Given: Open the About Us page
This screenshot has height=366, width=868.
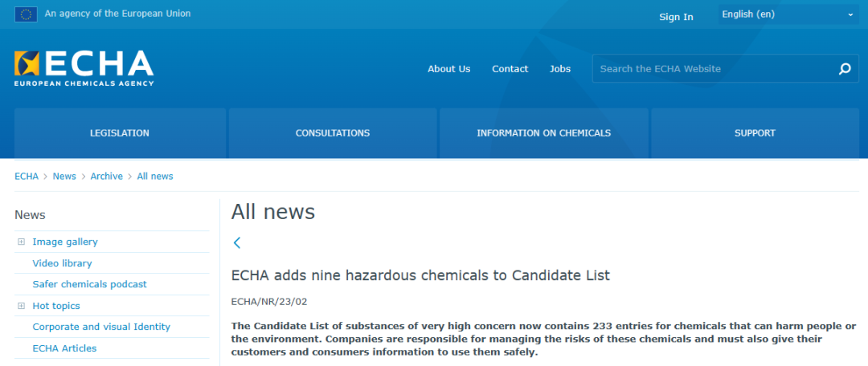Looking at the screenshot, I should (x=449, y=69).
